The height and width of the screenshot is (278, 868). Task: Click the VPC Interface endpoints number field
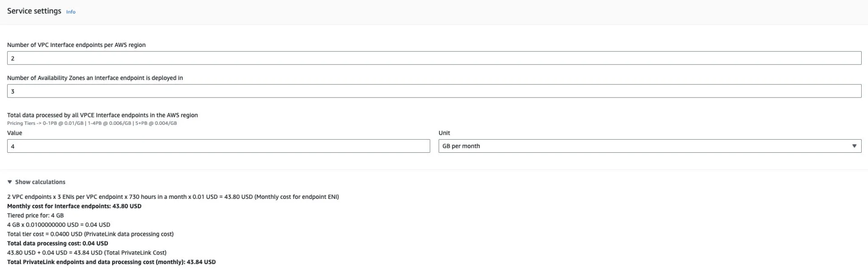tap(434, 58)
